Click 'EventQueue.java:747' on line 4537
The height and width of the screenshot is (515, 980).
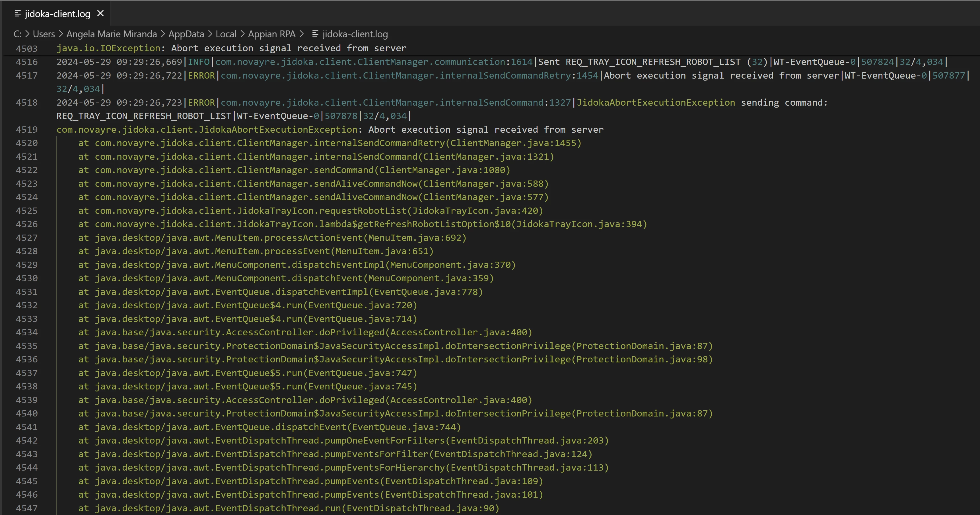[x=363, y=373]
